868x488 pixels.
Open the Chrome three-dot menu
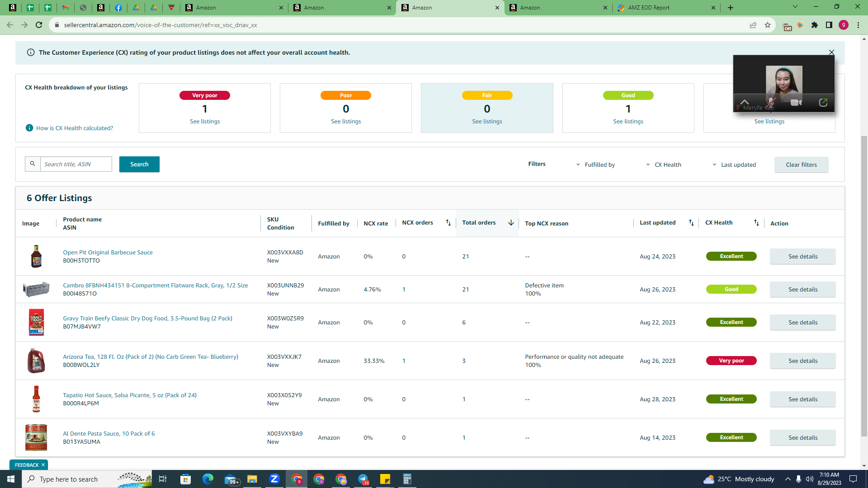click(x=858, y=25)
